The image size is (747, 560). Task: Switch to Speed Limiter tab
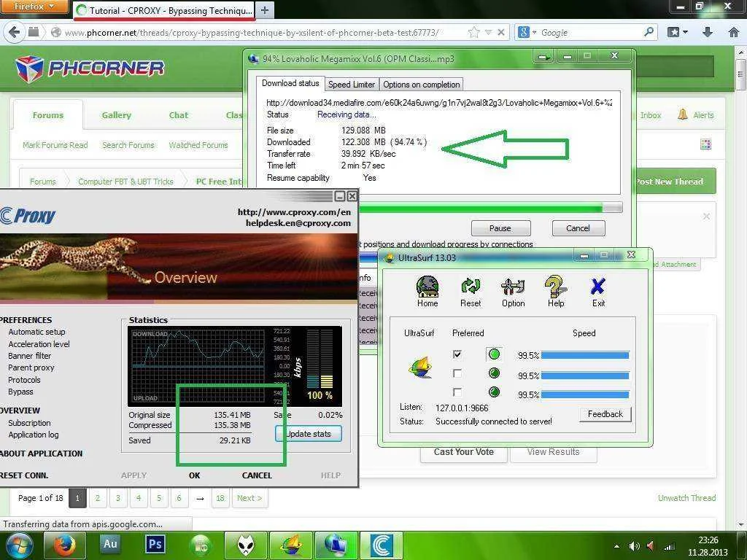352,85
